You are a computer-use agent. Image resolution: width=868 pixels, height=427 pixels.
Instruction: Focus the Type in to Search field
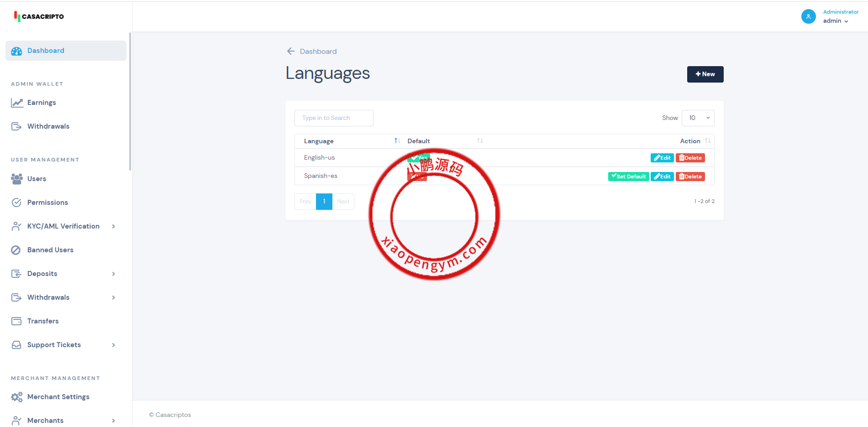[x=334, y=118]
